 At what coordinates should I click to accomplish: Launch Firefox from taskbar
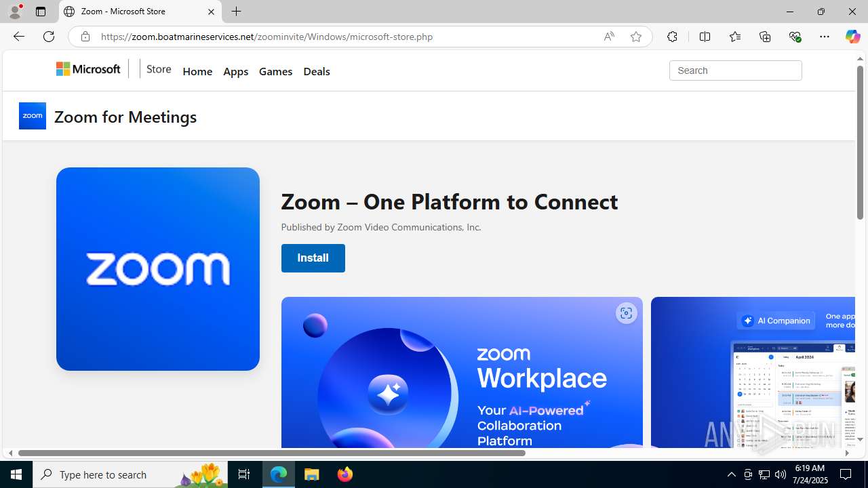click(x=344, y=474)
